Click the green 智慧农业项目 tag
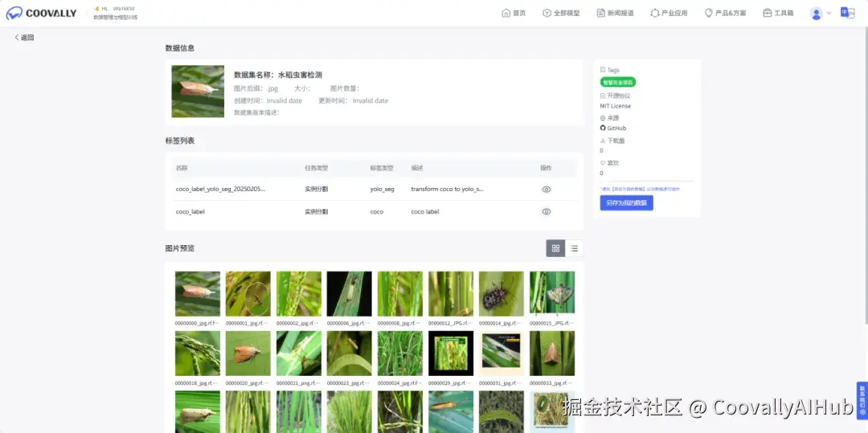 click(x=618, y=83)
